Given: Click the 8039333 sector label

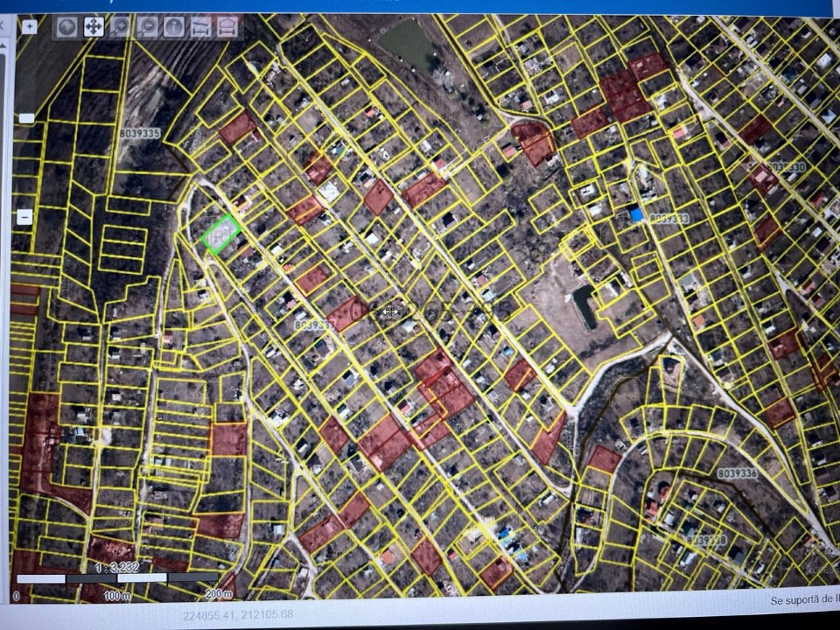Looking at the screenshot, I should point(669,219).
